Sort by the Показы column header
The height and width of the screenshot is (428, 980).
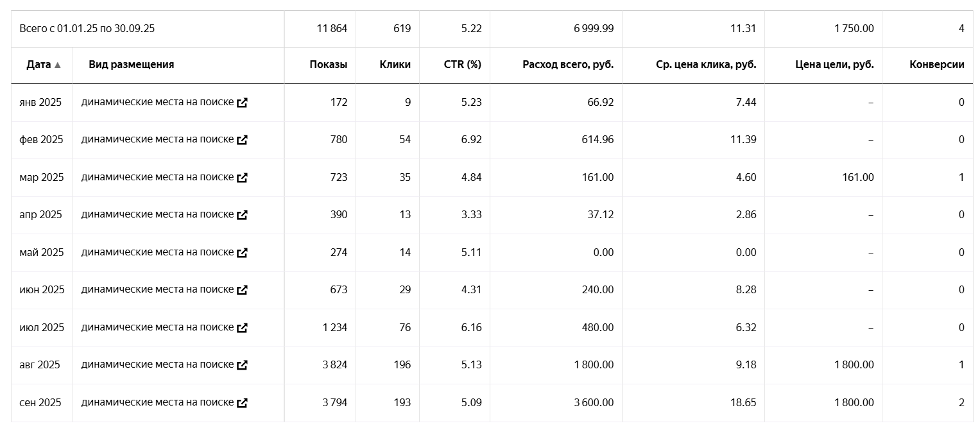(x=328, y=65)
